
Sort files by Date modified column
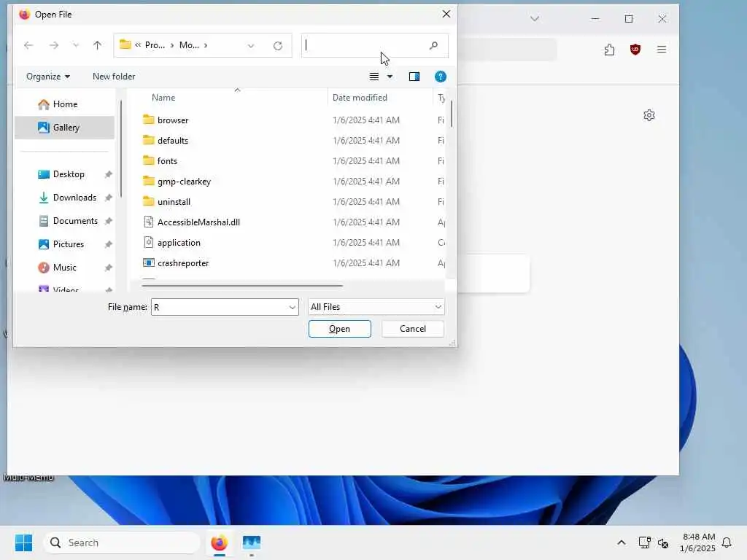click(x=360, y=98)
